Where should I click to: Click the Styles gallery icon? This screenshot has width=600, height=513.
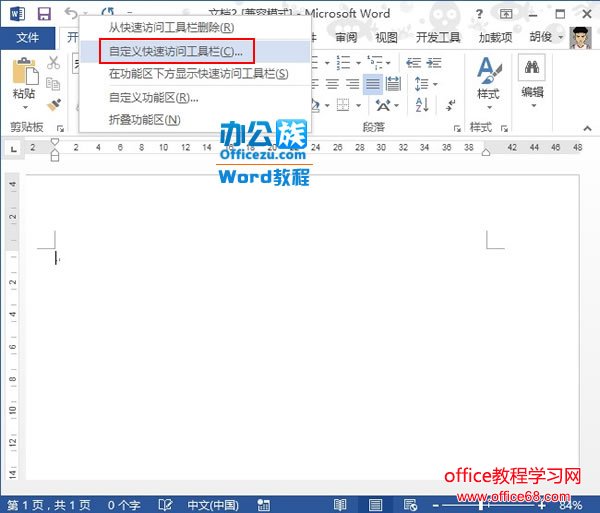pyautogui.click(x=489, y=70)
